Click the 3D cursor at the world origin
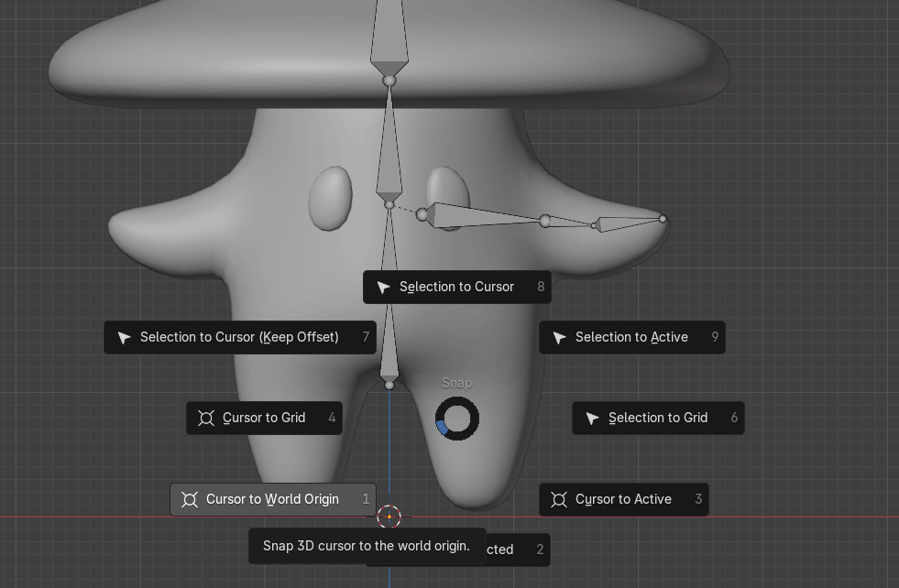 coord(389,517)
